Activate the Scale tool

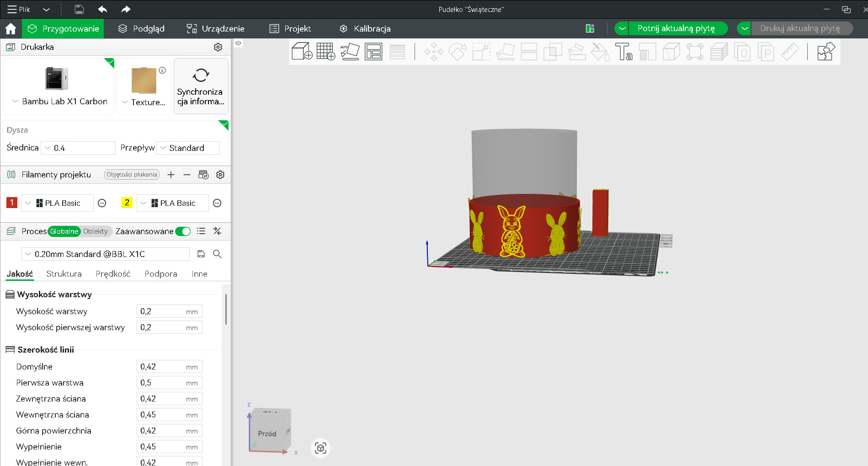point(481,52)
